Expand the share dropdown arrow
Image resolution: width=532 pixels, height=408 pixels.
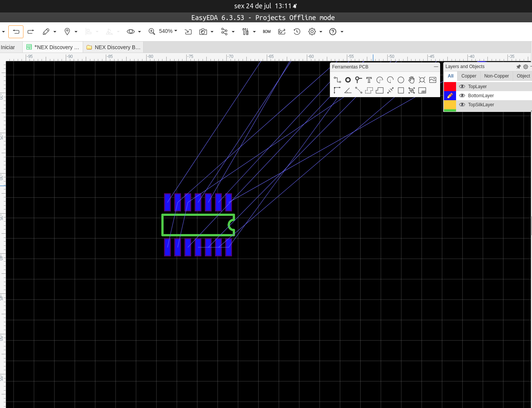(233, 32)
